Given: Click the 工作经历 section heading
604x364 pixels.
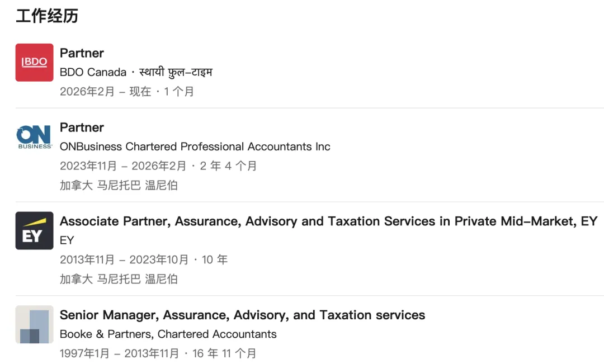Looking at the screenshot, I should coord(47,16).
